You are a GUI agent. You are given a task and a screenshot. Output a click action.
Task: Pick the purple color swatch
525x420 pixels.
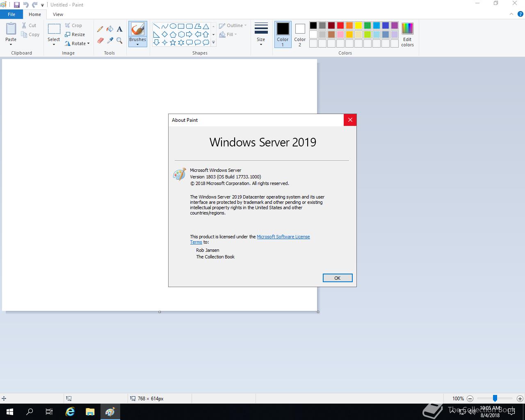(x=395, y=25)
